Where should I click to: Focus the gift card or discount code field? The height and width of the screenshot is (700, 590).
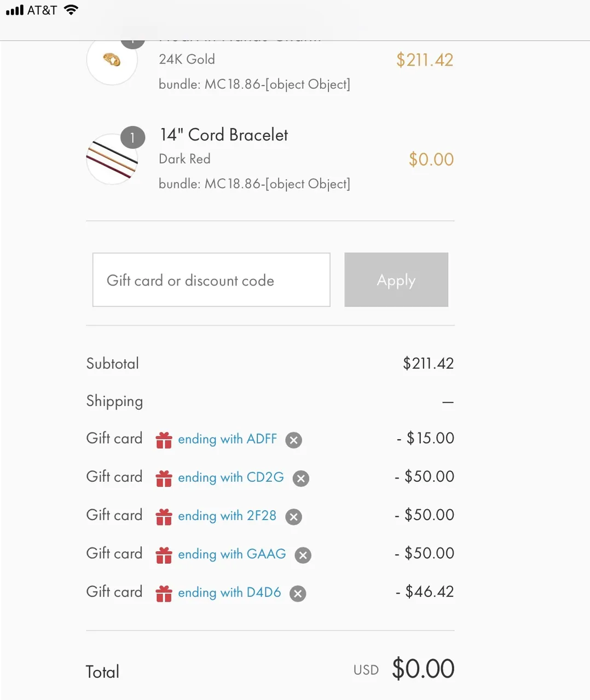click(211, 279)
